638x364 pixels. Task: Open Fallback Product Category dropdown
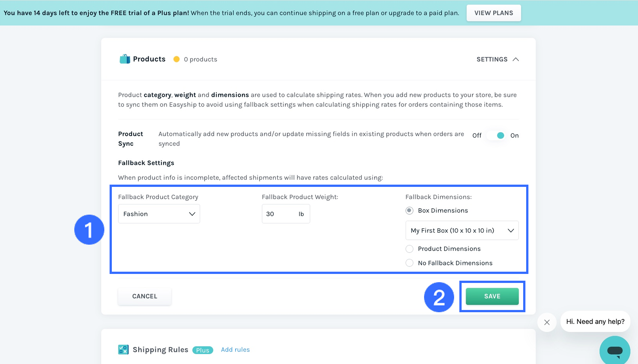[159, 214]
